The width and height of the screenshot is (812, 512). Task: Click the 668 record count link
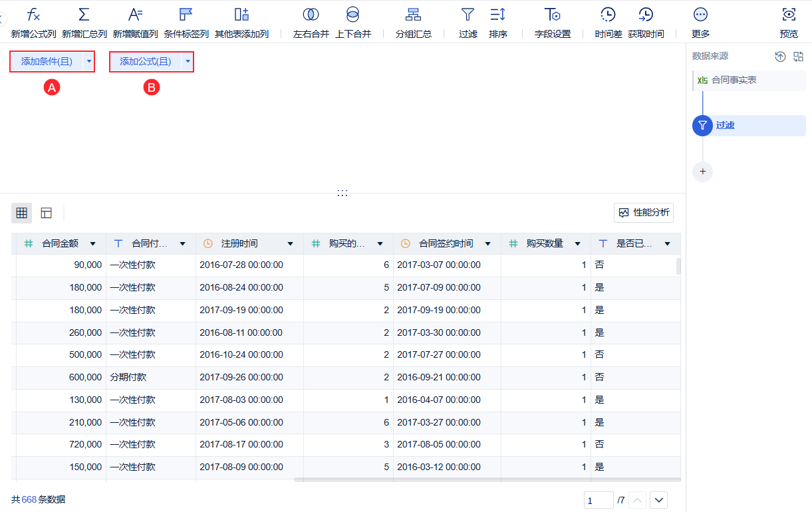pyautogui.click(x=29, y=499)
